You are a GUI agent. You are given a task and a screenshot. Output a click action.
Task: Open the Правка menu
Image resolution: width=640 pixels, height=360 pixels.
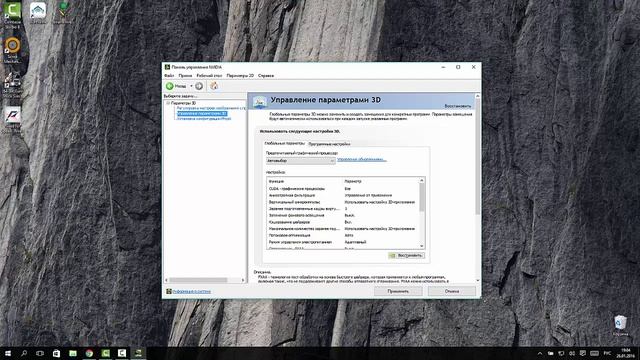pyautogui.click(x=185, y=76)
